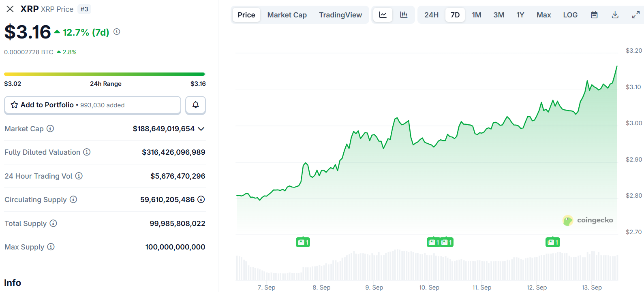Set chart range to 1Y

point(520,15)
